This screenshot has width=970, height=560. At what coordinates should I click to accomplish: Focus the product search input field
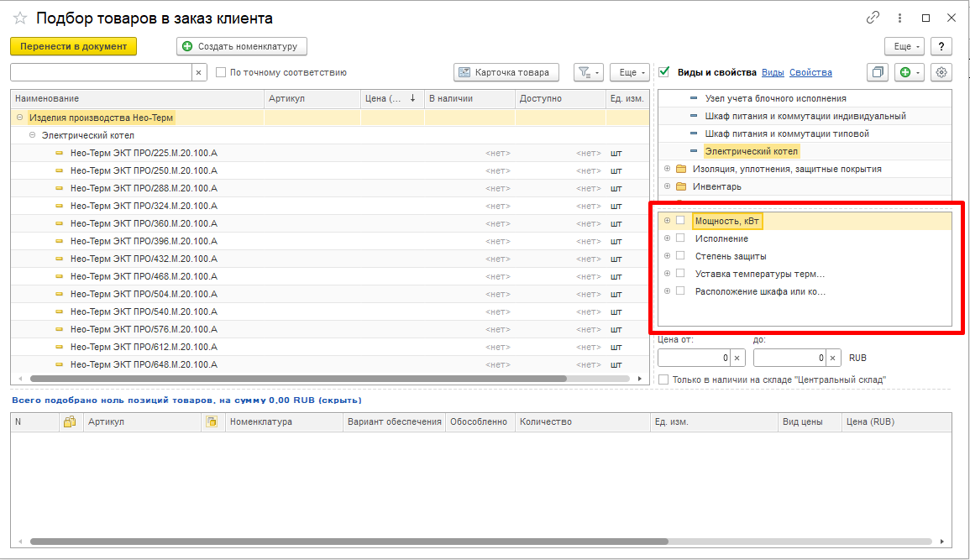pos(102,72)
